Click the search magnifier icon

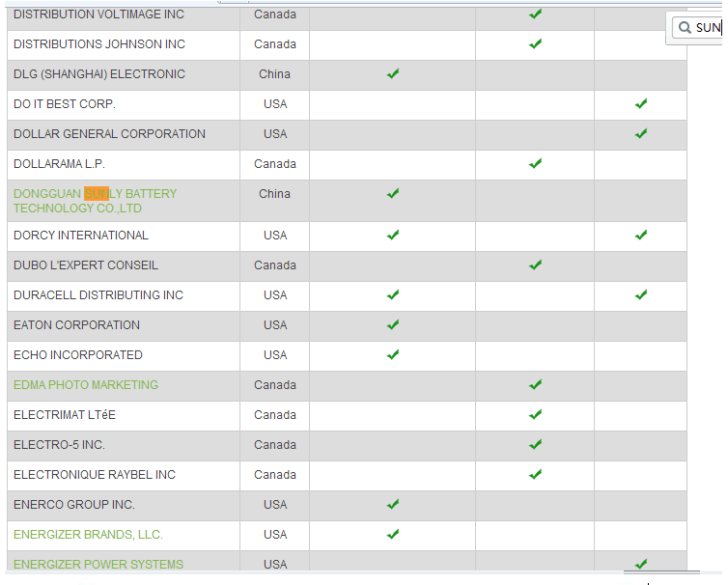click(684, 28)
